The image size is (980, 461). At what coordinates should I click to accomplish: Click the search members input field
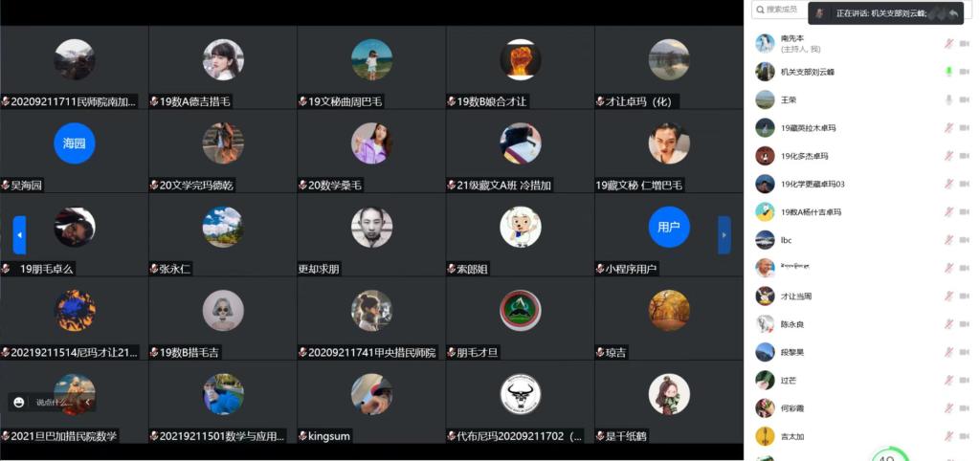point(780,10)
